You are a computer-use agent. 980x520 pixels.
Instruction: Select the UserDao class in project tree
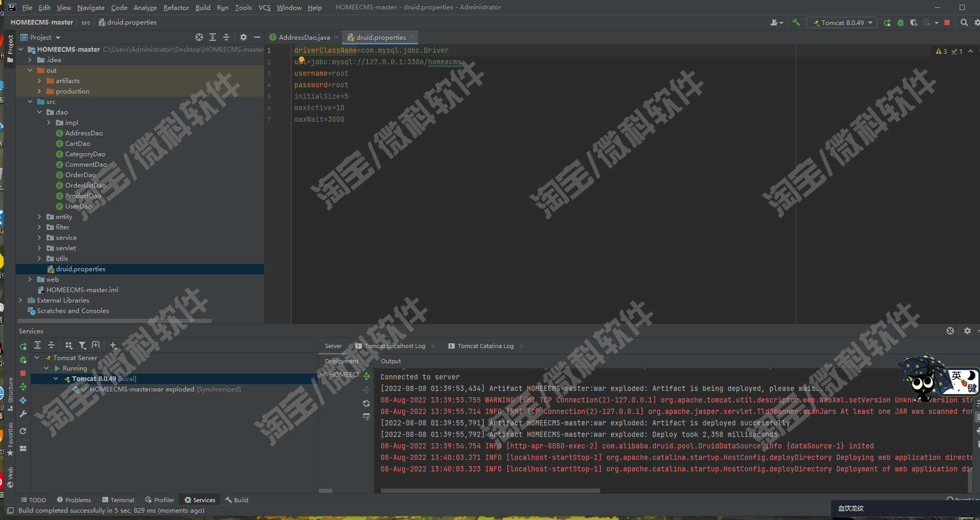(78, 206)
